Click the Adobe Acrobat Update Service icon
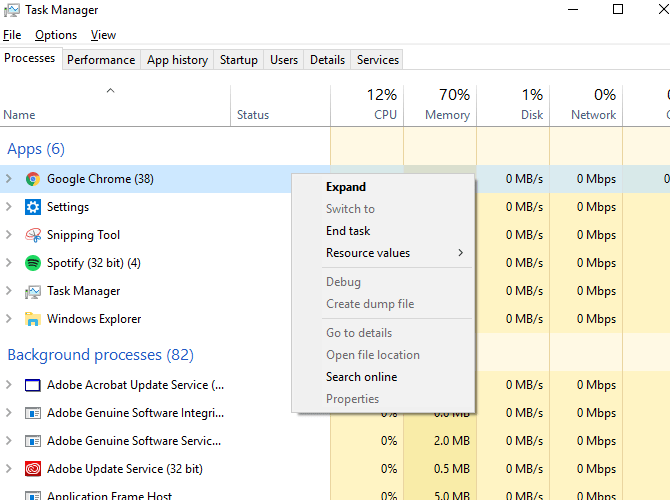 click(32, 385)
